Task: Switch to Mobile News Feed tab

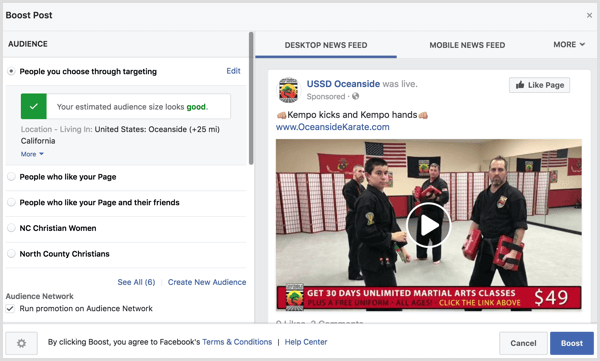Action: tap(467, 45)
